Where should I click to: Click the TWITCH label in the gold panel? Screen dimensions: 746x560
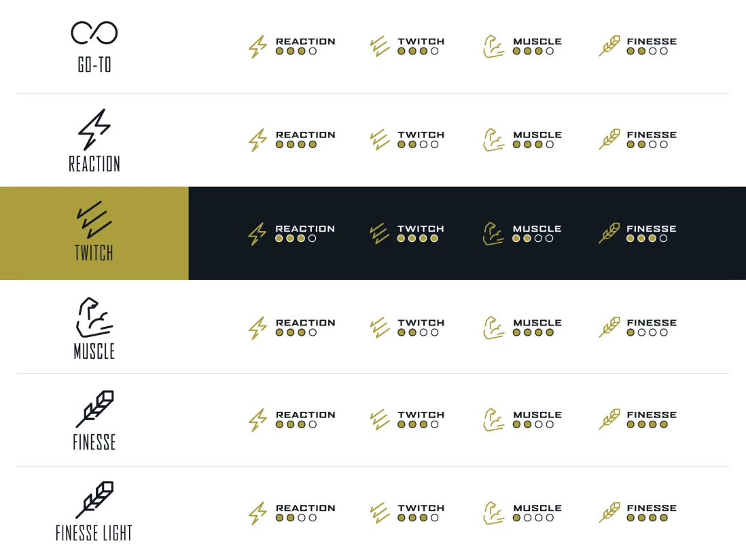tap(94, 253)
